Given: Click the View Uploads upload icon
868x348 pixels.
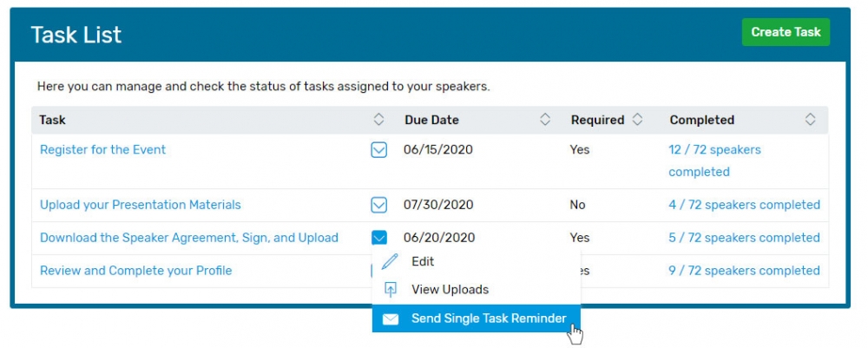Looking at the screenshot, I should click(x=391, y=290).
